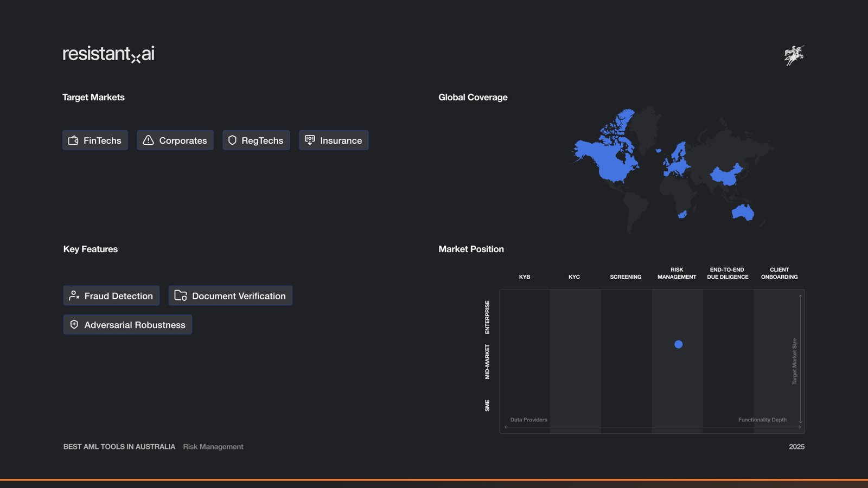
Task: Click the END-TO-END DUE DILIGENCE column label
Action: (727, 273)
